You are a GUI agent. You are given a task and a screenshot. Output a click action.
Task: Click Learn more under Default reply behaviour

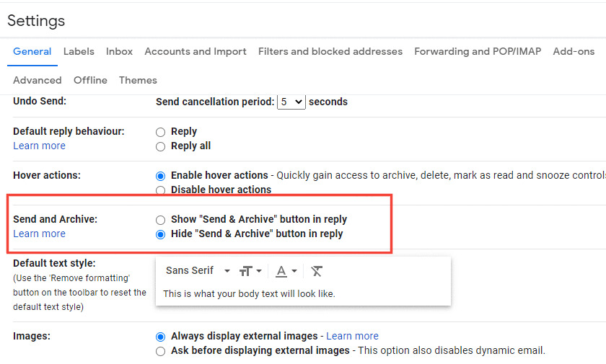40,146
